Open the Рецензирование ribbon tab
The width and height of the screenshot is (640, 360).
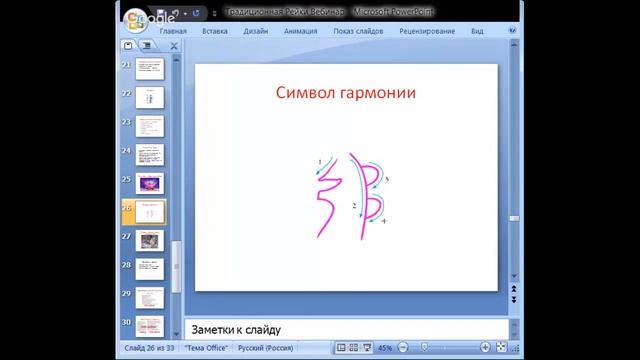(x=427, y=31)
